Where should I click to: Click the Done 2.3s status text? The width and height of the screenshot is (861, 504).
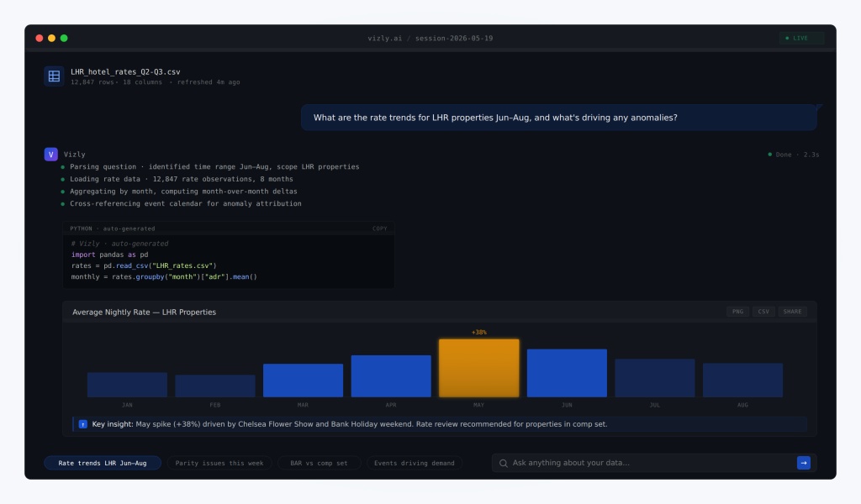point(794,155)
